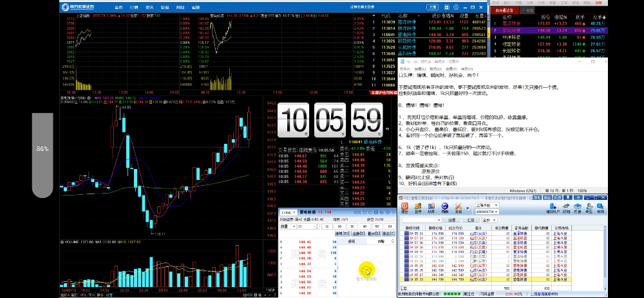Click the 50 preset quantity button
The image size is (644, 298).
[x=377, y=226]
